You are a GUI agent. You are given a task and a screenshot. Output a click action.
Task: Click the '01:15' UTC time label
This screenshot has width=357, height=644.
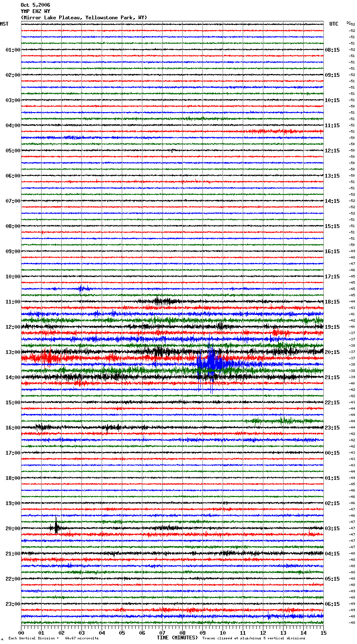332,478
